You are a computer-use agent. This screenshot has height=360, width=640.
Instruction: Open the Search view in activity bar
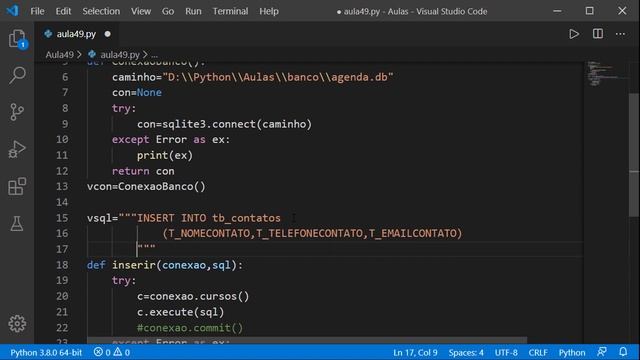pyautogui.click(x=17, y=75)
